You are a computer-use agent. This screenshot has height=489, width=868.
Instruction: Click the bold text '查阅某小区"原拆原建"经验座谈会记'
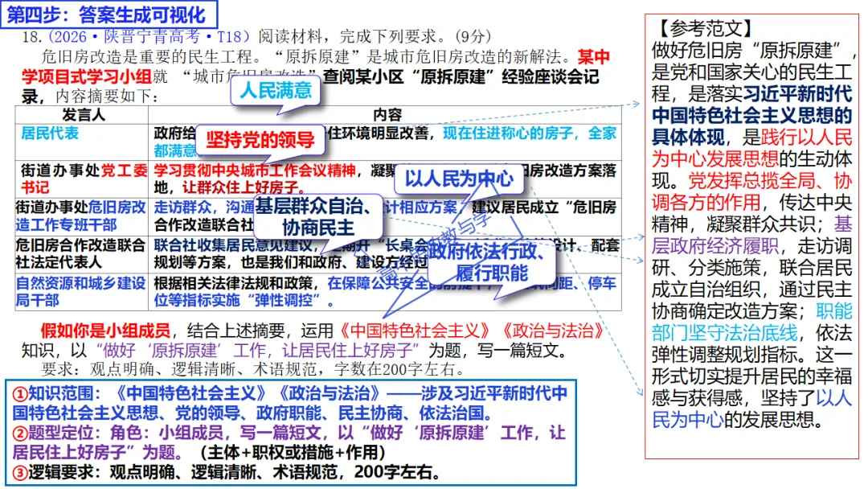tap(461, 76)
